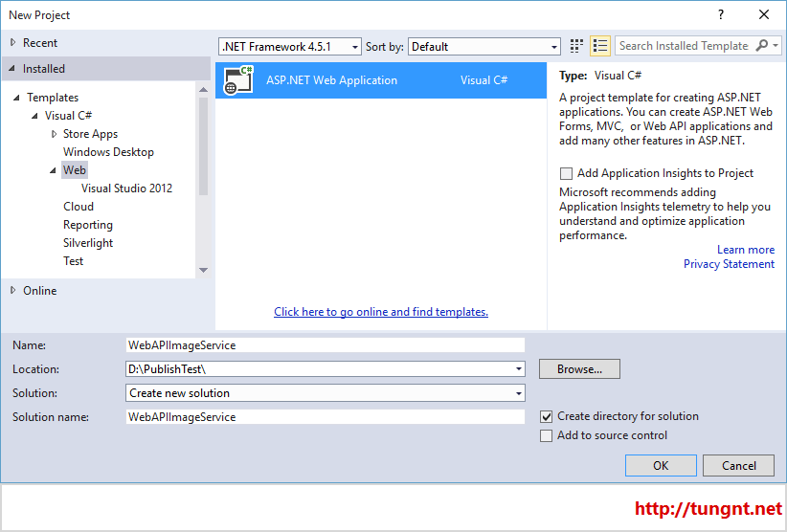Check Add to source control
The width and height of the screenshot is (787, 532).
(546, 435)
